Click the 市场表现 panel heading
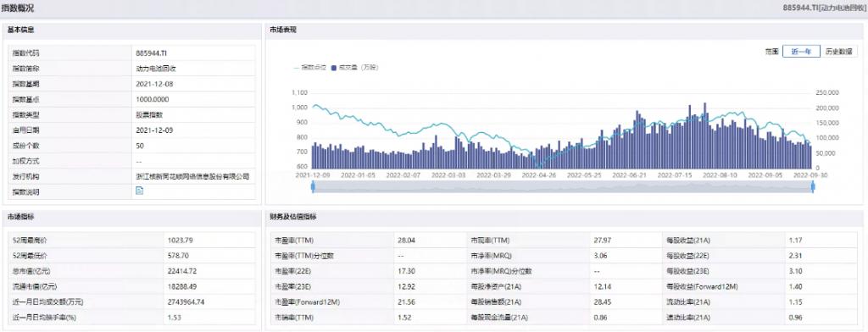The height and width of the screenshot is (332, 868). click(x=283, y=30)
